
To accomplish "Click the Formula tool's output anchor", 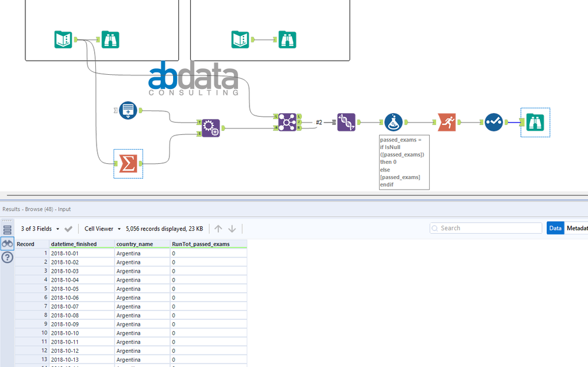I will click(406, 123).
